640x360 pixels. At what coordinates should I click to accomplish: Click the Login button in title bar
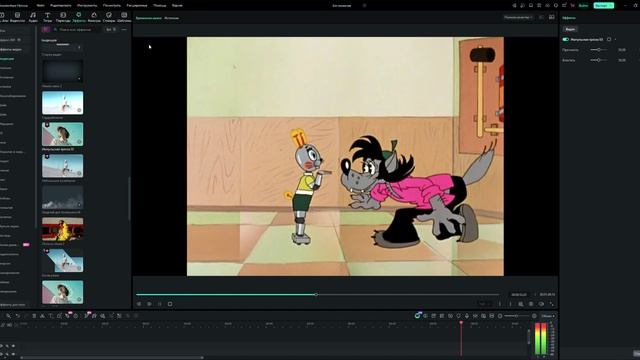(x=584, y=5)
